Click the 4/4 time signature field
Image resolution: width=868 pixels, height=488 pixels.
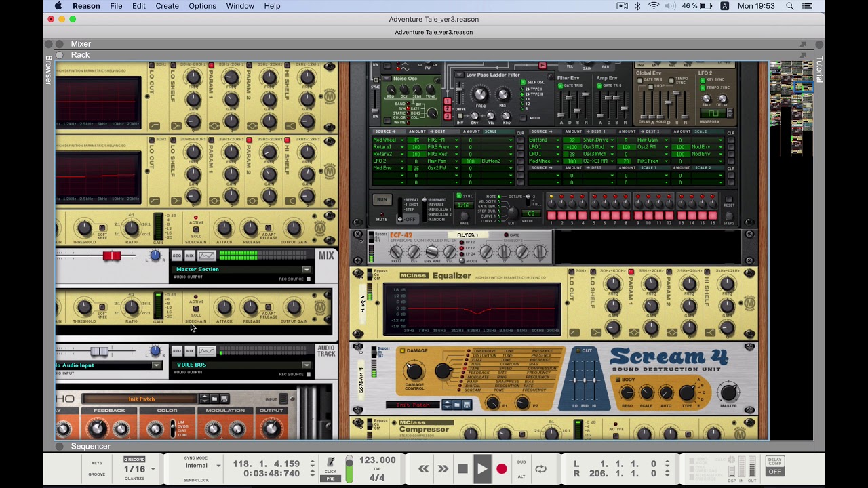click(377, 478)
